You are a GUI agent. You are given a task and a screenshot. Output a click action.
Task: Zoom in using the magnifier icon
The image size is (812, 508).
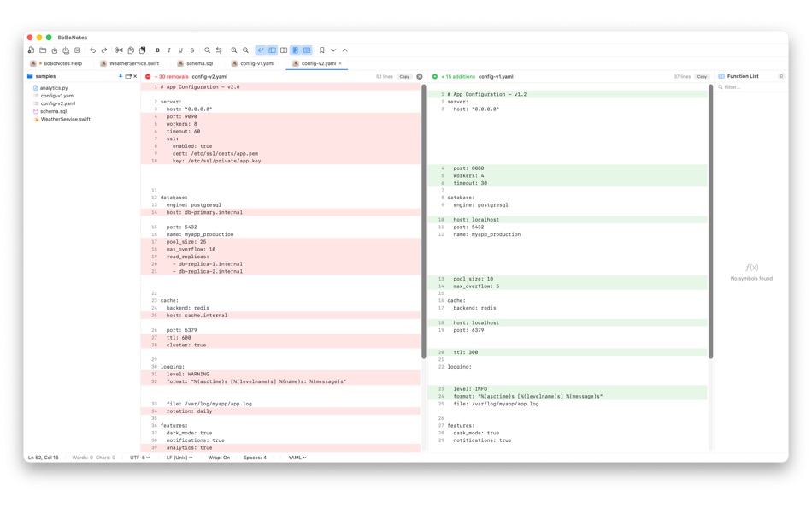click(x=232, y=50)
